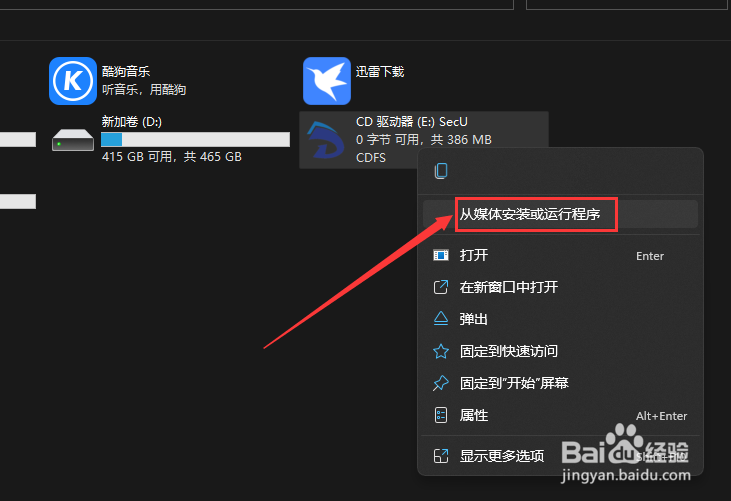The image size is (731, 501).
Task: Click the D: drive usage bar
Action: click(x=195, y=139)
